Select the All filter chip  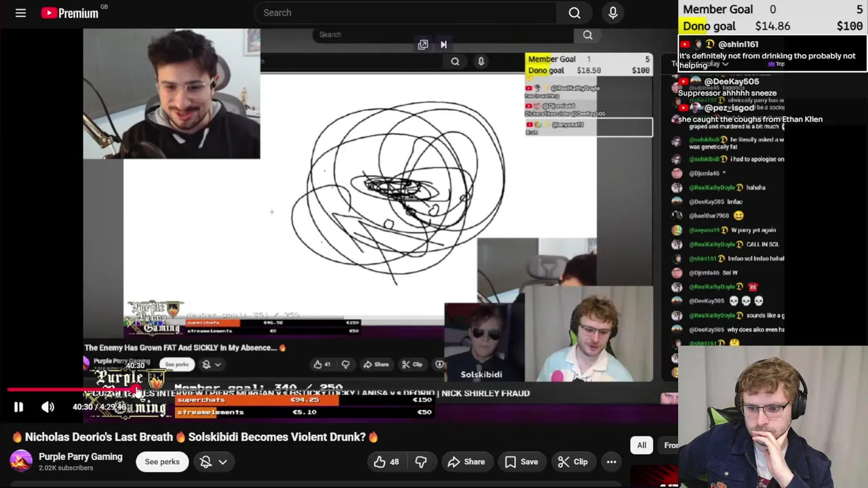point(642,445)
